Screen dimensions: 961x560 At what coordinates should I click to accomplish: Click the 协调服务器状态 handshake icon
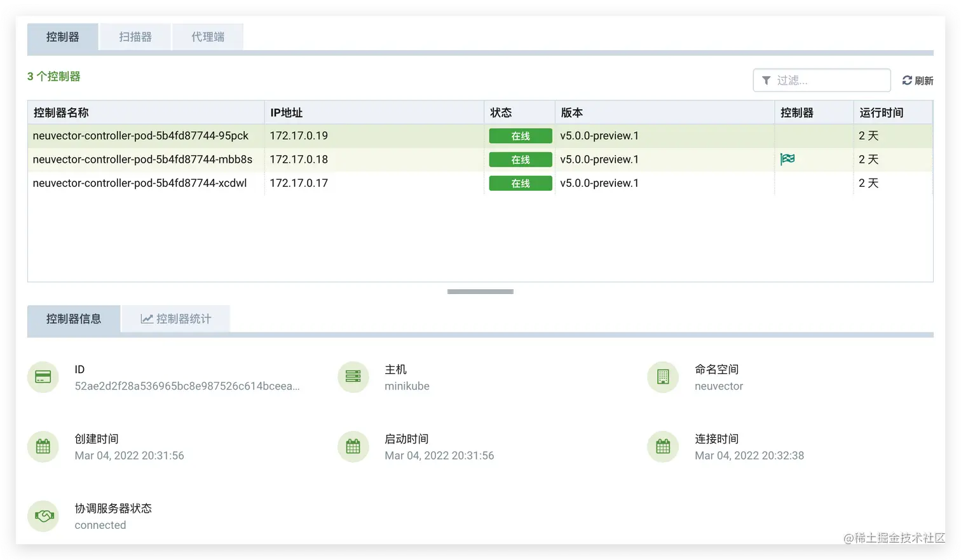click(43, 516)
